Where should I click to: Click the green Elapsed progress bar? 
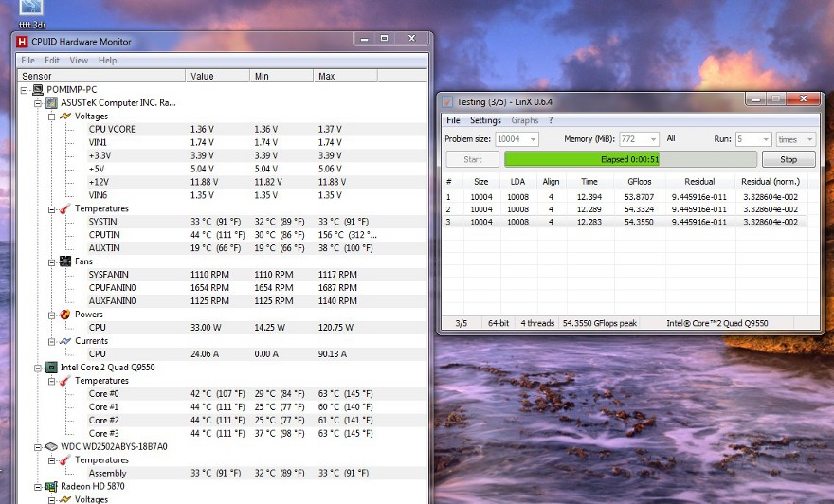coord(630,159)
